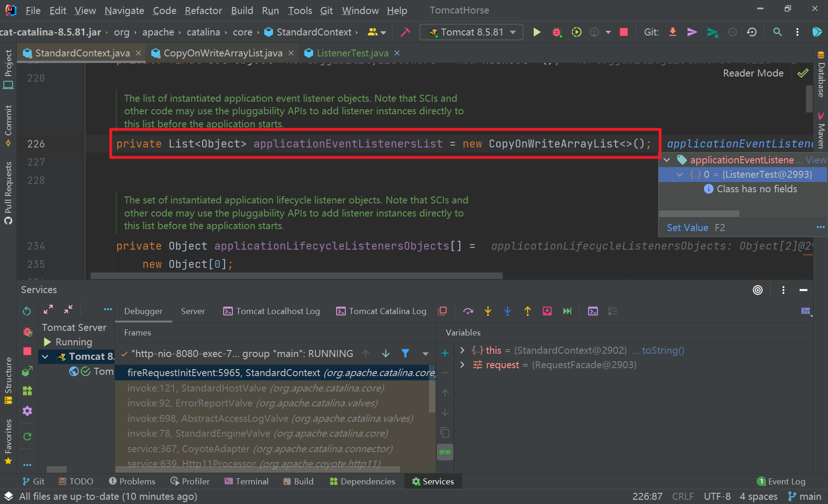Toggle the glasses icon in the Variables sidebar
The height and width of the screenshot is (504, 828).
pos(445,452)
